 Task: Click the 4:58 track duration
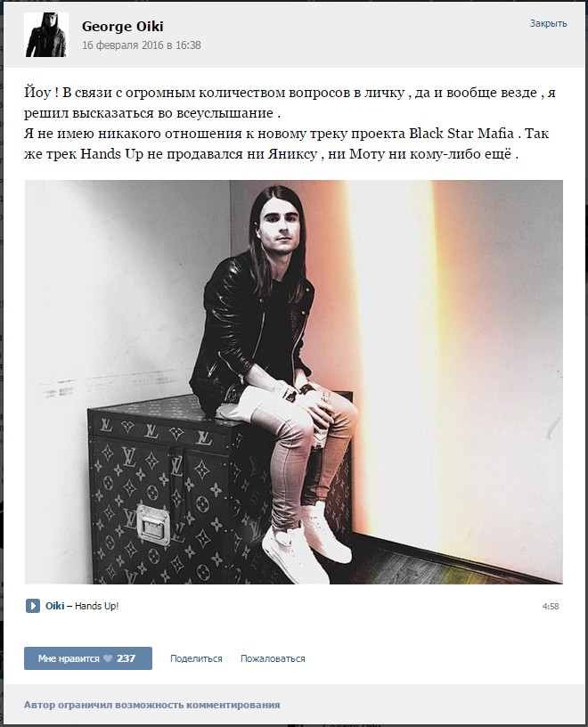pyautogui.click(x=551, y=606)
